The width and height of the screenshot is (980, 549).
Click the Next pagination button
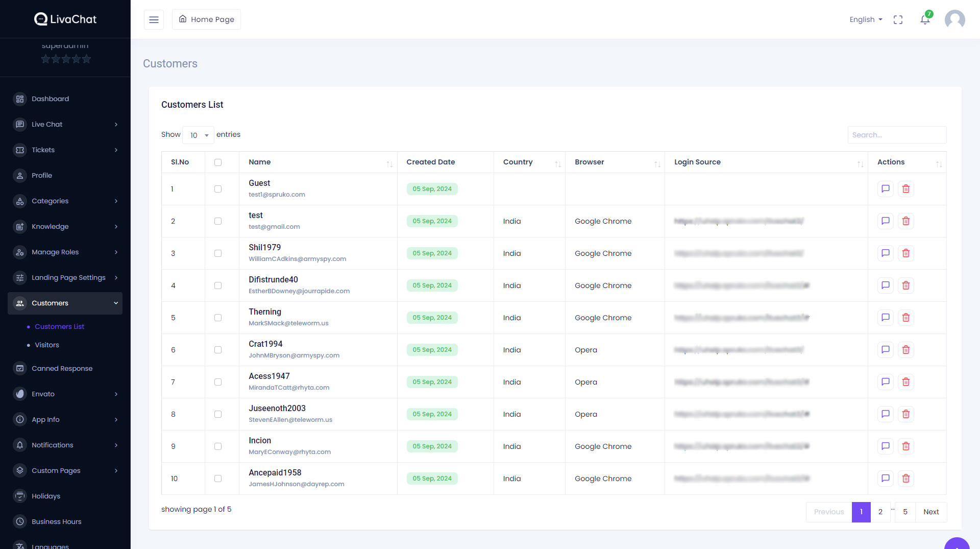tap(931, 512)
